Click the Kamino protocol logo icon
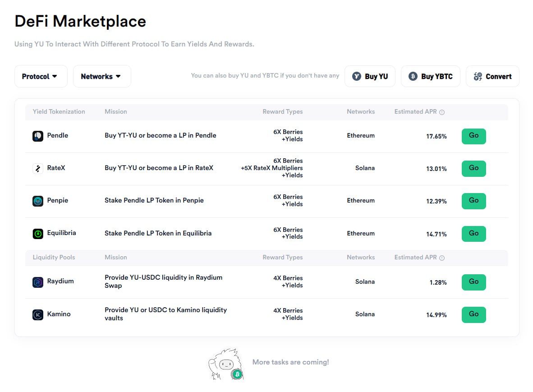The image size is (533, 392). coord(38,314)
